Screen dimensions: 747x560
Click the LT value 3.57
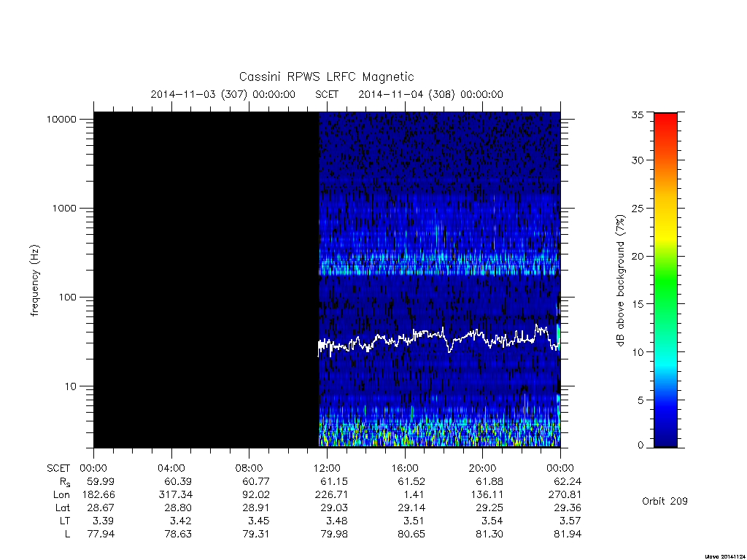point(570,521)
